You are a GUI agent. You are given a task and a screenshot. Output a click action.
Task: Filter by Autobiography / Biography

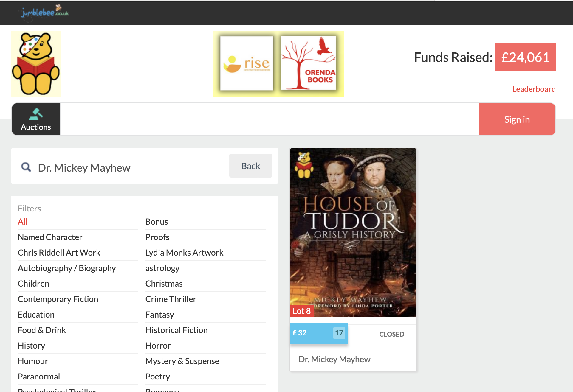(x=67, y=268)
